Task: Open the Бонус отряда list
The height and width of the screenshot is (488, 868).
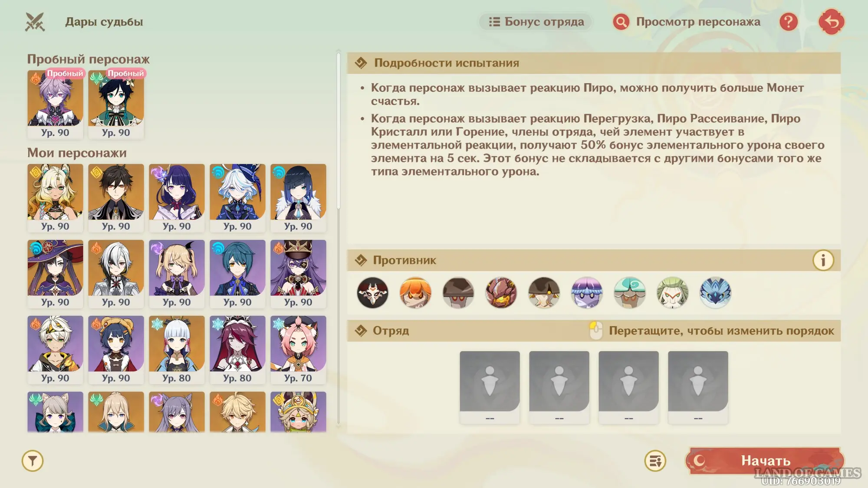Action: (536, 22)
